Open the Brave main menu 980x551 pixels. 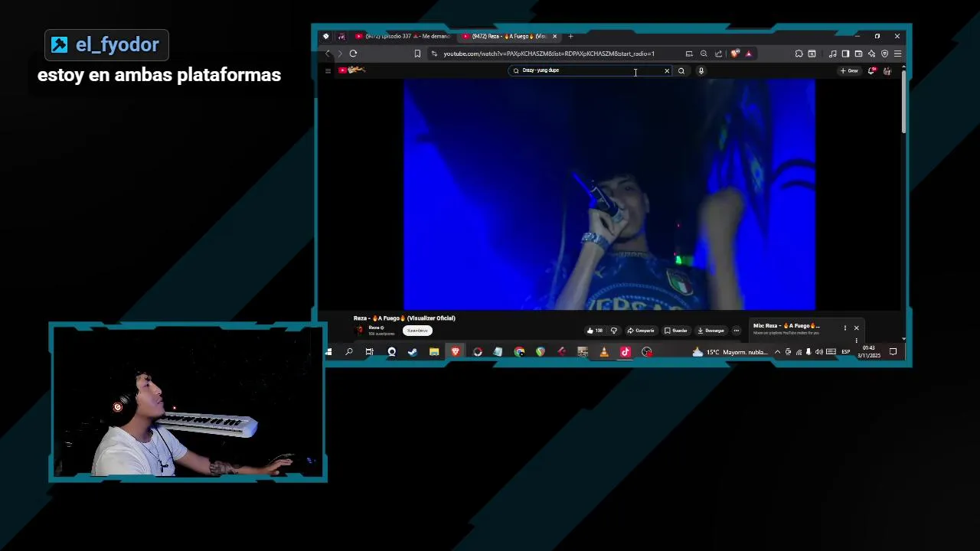(x=897, y=54)
